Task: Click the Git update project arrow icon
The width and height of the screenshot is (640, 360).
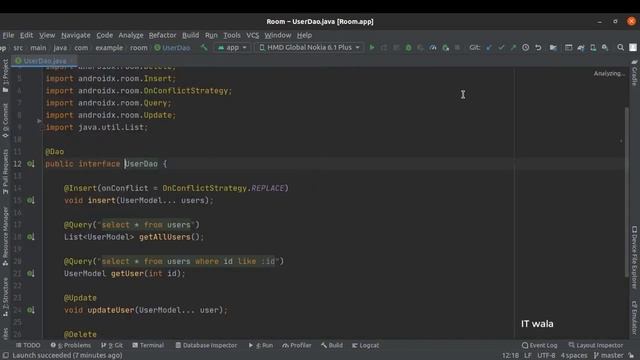Action: (489, 48)
